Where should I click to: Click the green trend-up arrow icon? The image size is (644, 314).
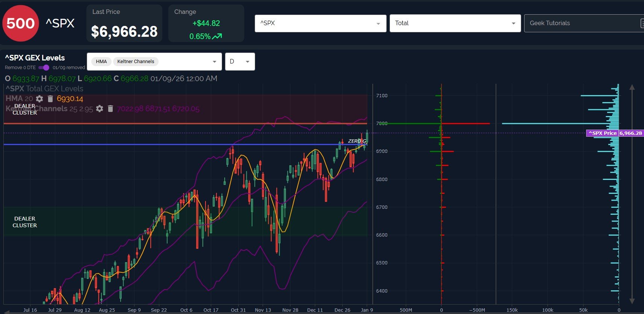click(x=217, y=36)
